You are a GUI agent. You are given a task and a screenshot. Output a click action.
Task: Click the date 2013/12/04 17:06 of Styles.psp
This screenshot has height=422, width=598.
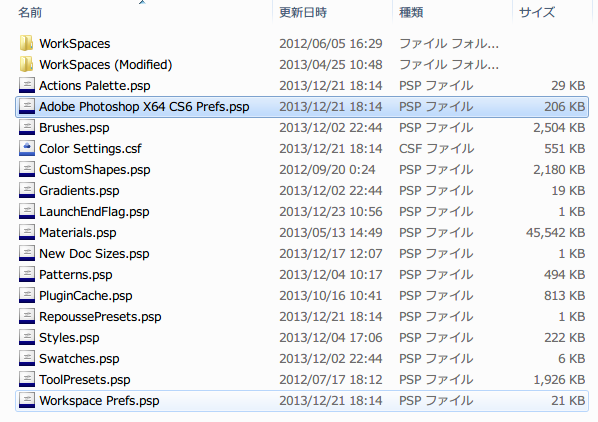(x=331, y=337)
